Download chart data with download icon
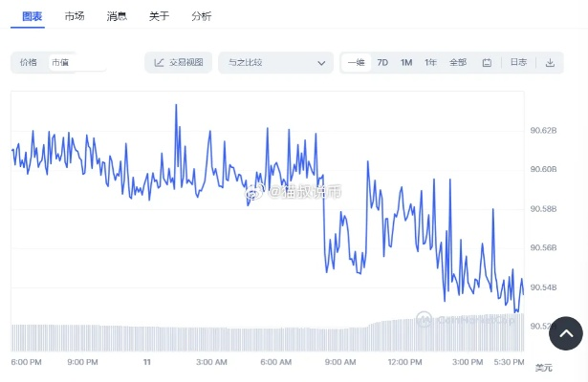Viewport: 588px width, 382px height. (x=550, y=63)
